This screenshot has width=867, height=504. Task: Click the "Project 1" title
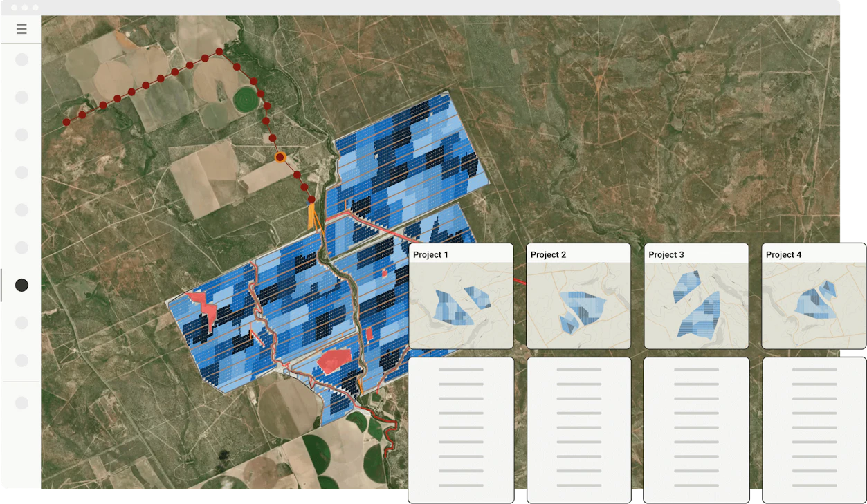pos(430,254)
